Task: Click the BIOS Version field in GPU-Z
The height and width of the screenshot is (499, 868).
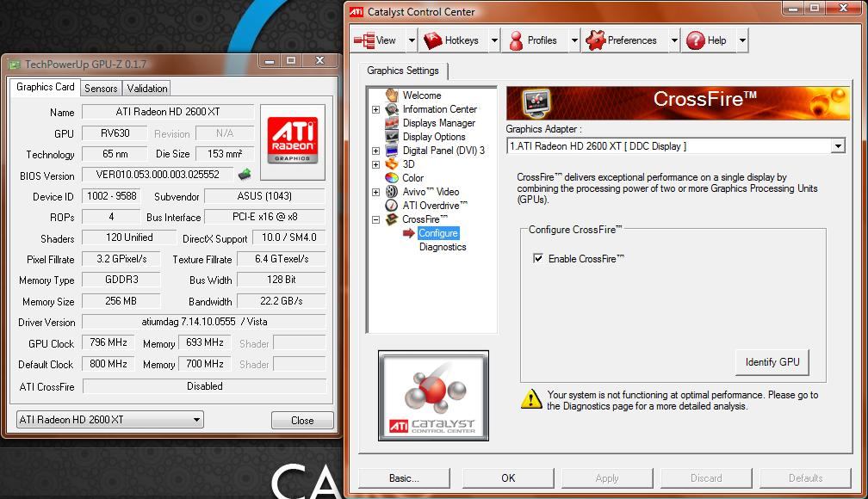Action: (x=158, y=175)
